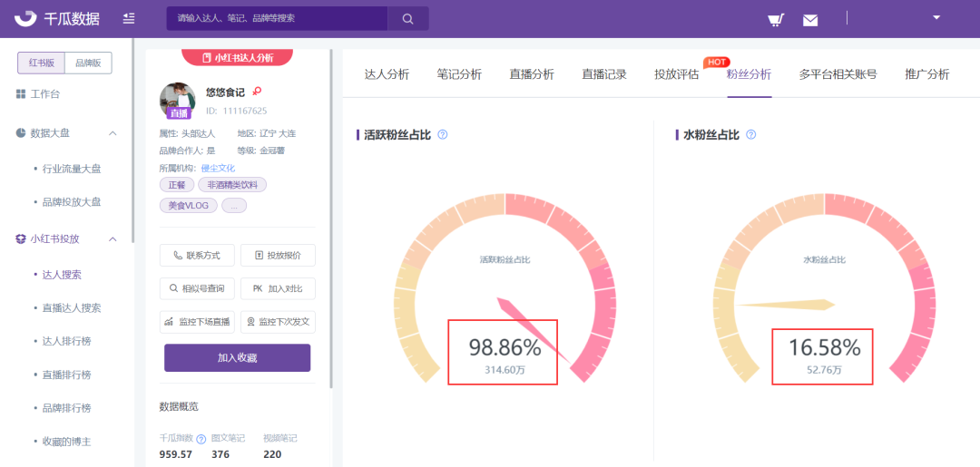Viewport: 980px width, 467px height.
Task: Open 直播达人搜索 in sidebar
Action: pos(72,307)
